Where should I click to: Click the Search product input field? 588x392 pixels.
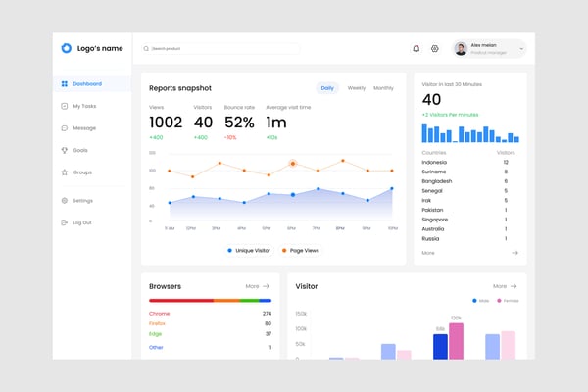pos(220,48)
